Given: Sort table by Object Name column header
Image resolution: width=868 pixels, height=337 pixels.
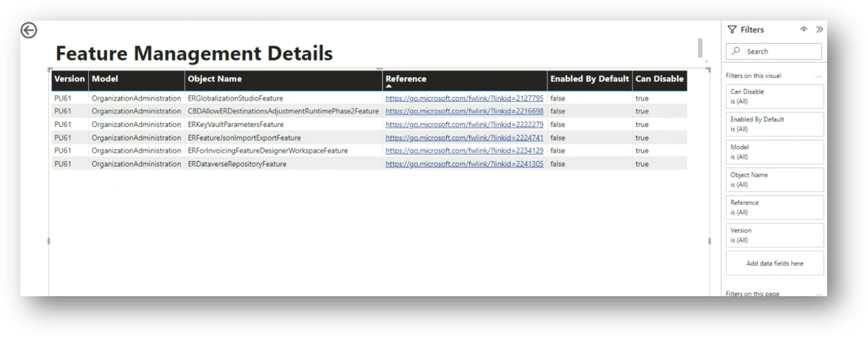Looking at the screenshot, I should (x=215, y=79).
